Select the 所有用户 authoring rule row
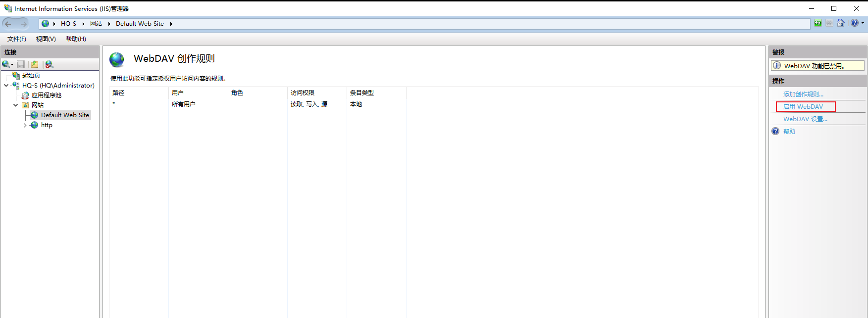The image size is (868, 318). click(x=257, y=104)
